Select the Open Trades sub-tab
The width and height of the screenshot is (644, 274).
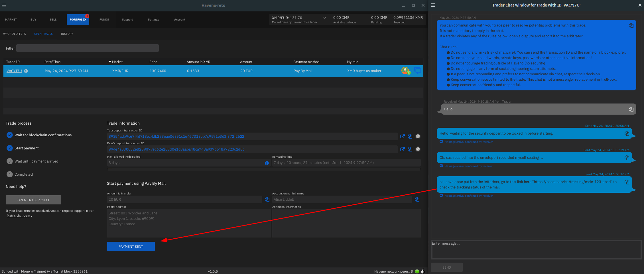pyautogui.click(x=43, y=34)
